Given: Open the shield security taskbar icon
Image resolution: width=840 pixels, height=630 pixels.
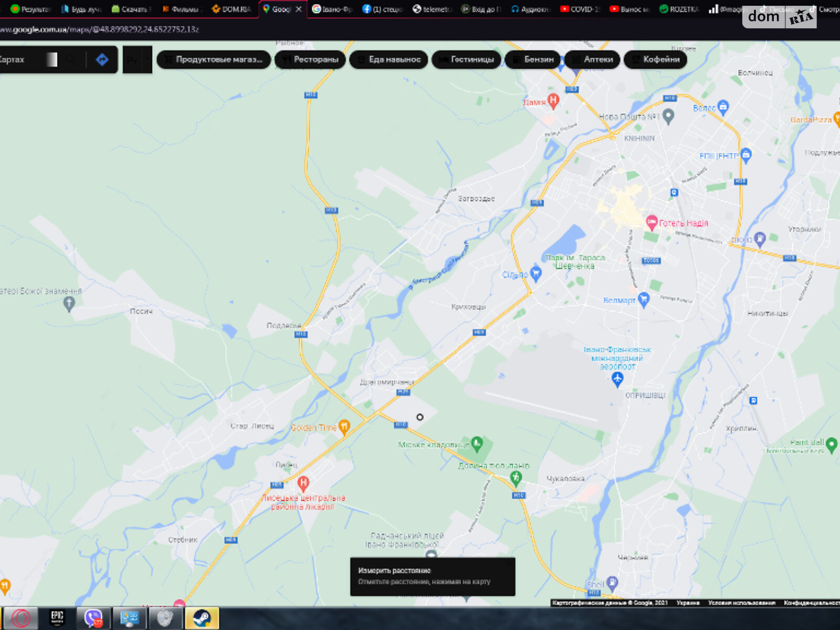Looking at the screenshot, I should click(x=165, y=618).
